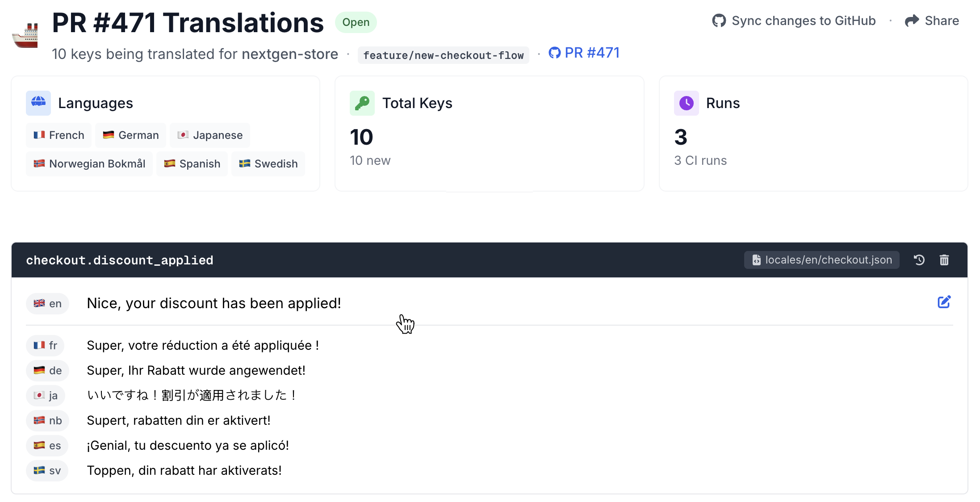Delete the checkout.discount_applied key via trash icon
This screenshot has width=980, height=502.
tap(944, 259)
